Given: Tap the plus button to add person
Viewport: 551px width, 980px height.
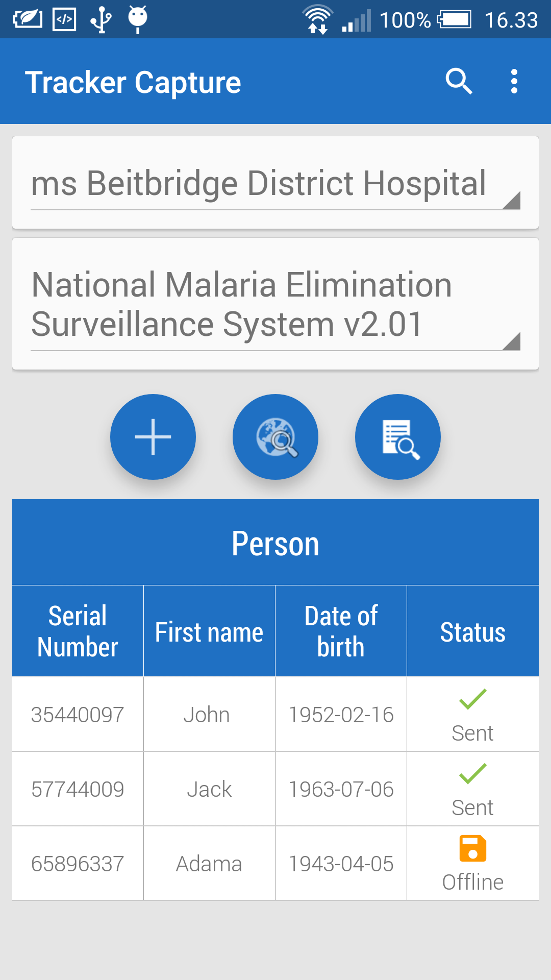Looking at the screenshot, I should [153, 437].
